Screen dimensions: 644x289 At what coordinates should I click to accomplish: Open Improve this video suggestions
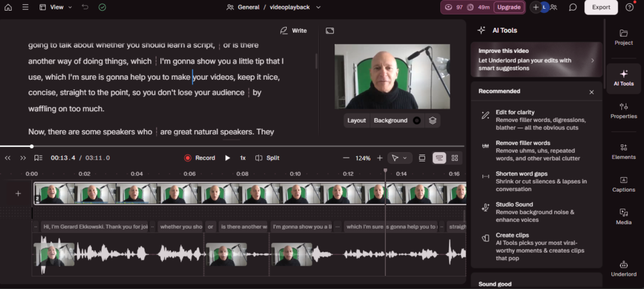point(536,60)
